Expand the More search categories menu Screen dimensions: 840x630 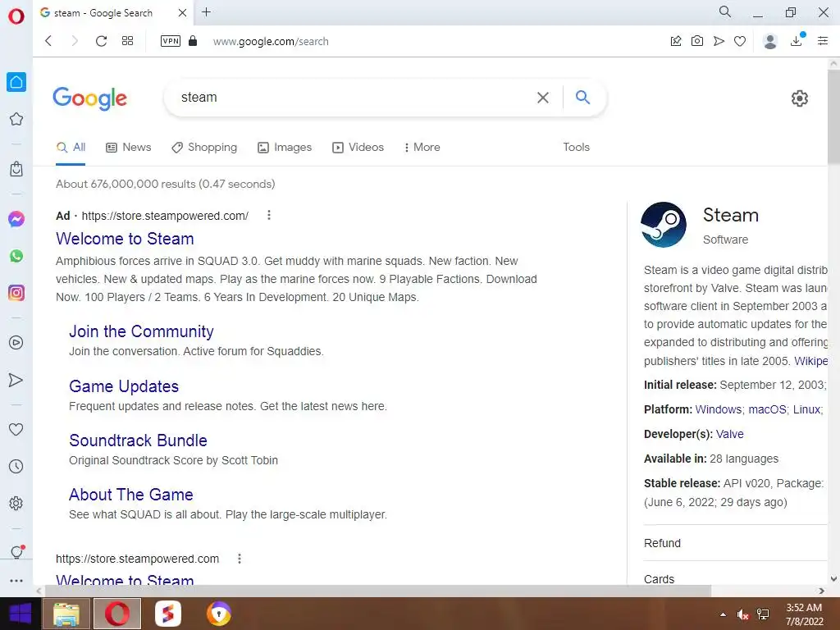(422, 148)
